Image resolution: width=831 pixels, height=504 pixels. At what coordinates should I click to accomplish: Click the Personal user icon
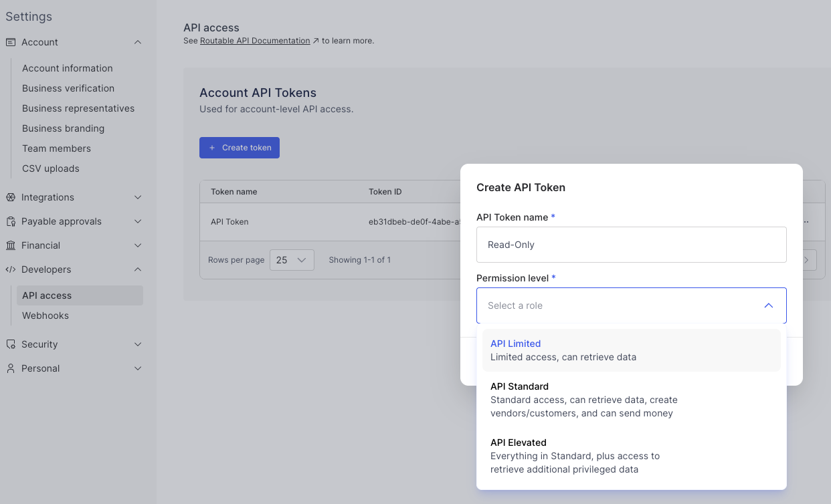[11, 368]
